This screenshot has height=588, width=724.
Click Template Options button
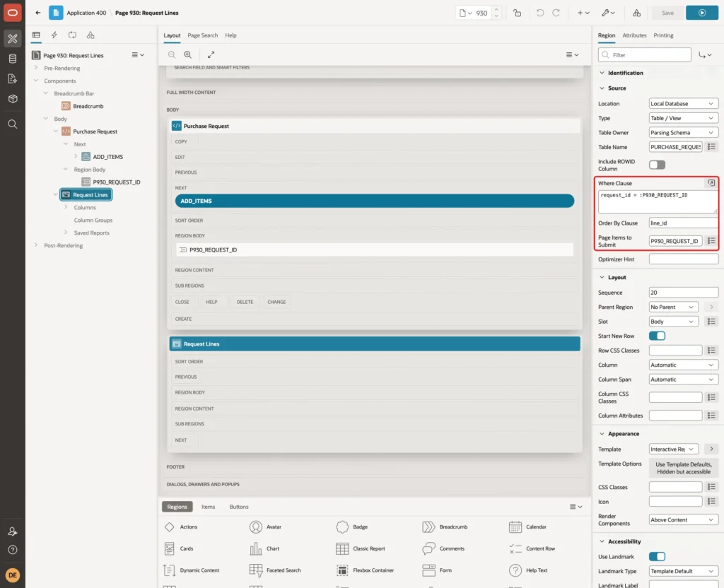point(684,468)
